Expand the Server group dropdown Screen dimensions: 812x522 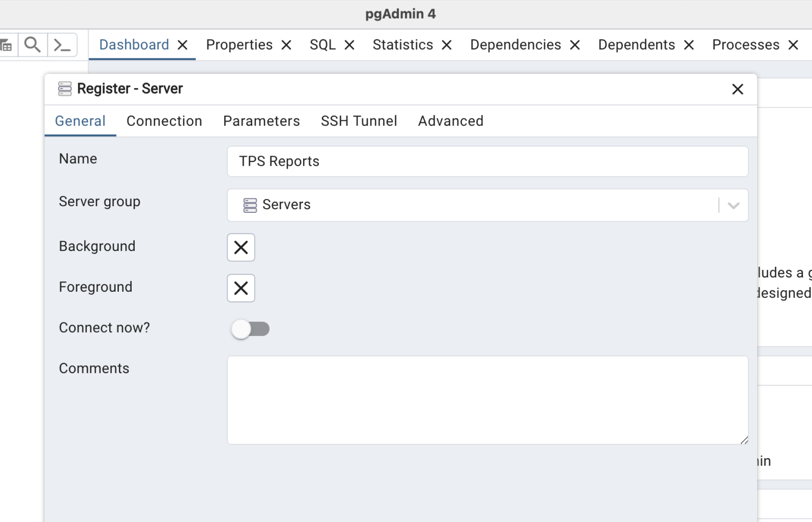pos(733,205)
